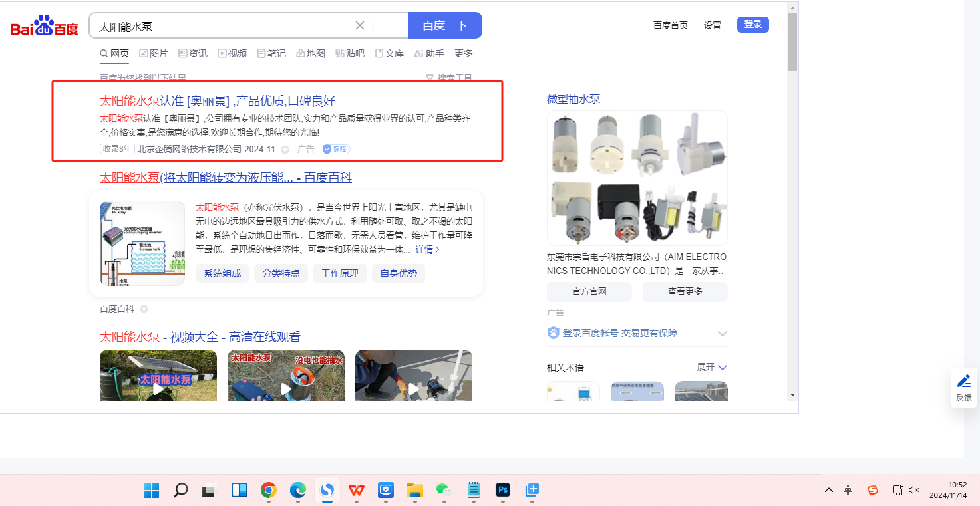Viewport: 980px width, 506px height.
Task: Select the 分类特点 button
Action: (281, 273)
